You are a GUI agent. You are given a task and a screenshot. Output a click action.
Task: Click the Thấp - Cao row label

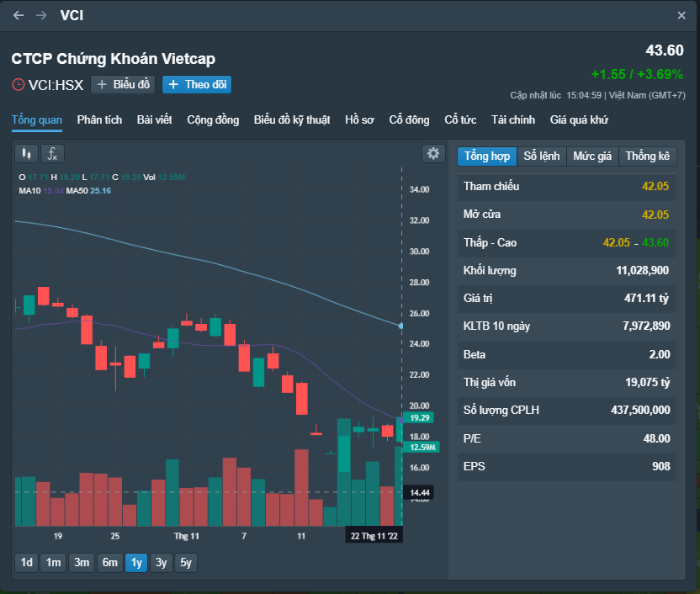tap(490, 242)
